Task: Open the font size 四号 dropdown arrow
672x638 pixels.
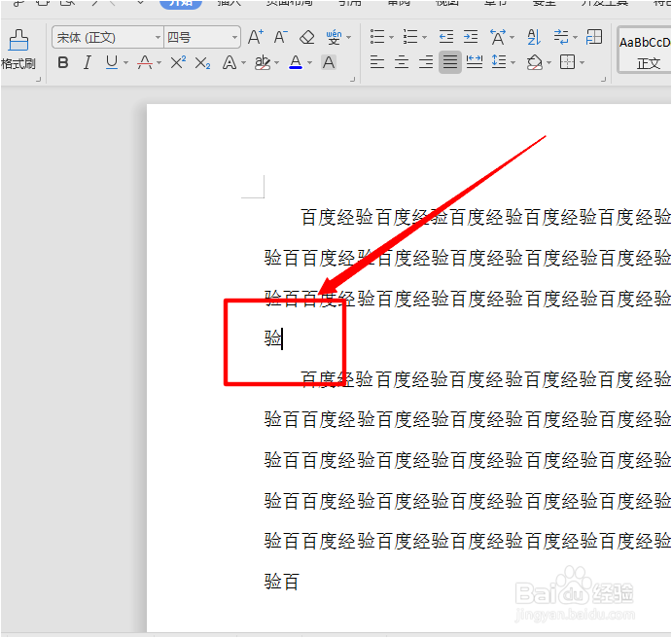Action: point(234,38)
